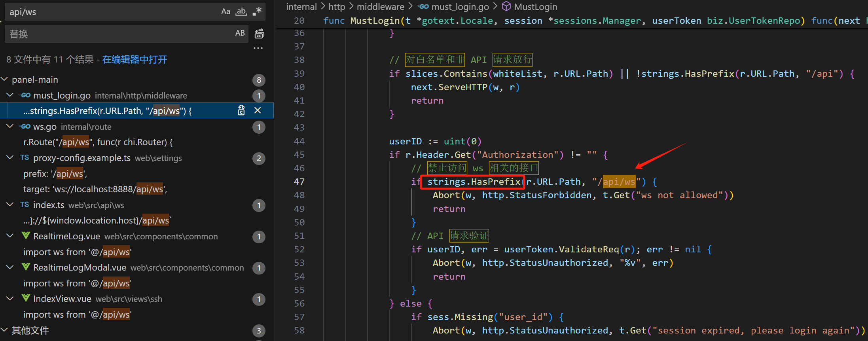
Task: Click the 替换 replace input field
Action: [x=119, y=34]
